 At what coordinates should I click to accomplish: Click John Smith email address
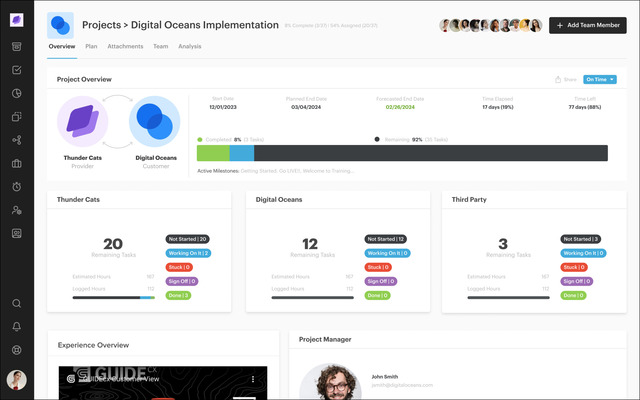402,385
